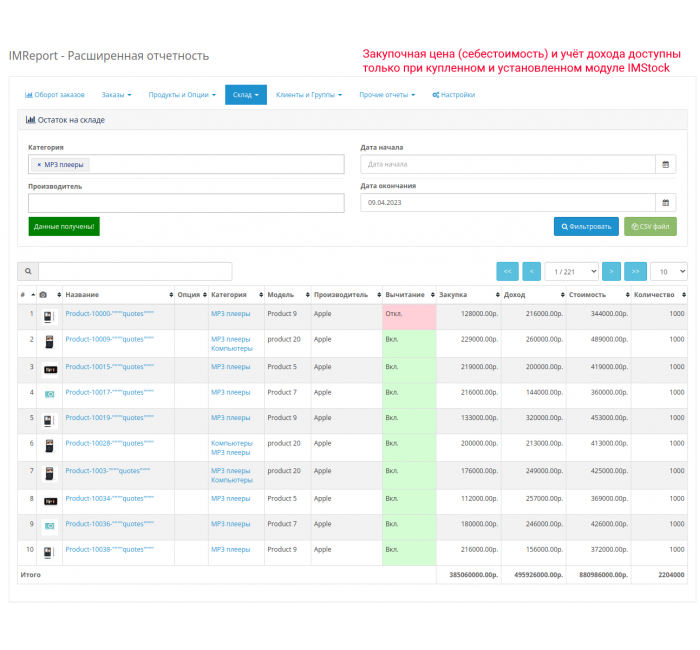The width and height of the screenshot is (700, 650).
Task: Expand the Заказы dropdown menu
Action: coord(116,95)
